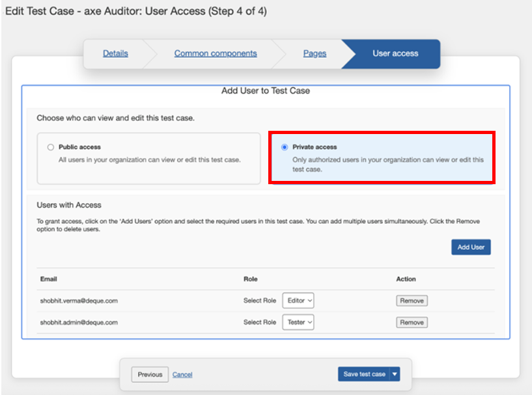Remove user shobhit.verma@deque.com
This screenshot has width=532, height=395.
pos(412,301)
